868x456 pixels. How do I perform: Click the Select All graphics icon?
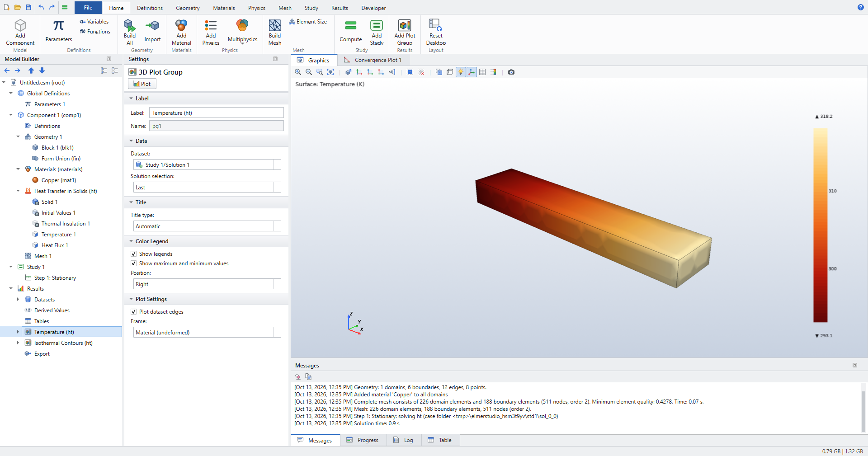coord(410,72)
